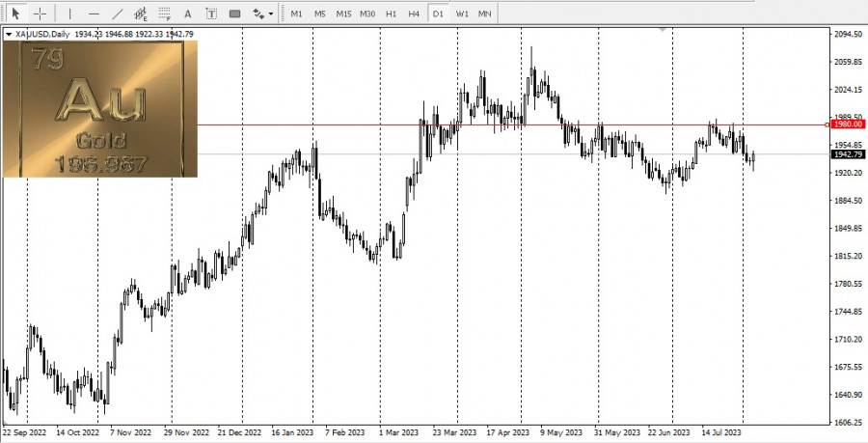Click date label 1 Mar 2023
Viewport: 868px width, 443px height.
tap(398, 432)
